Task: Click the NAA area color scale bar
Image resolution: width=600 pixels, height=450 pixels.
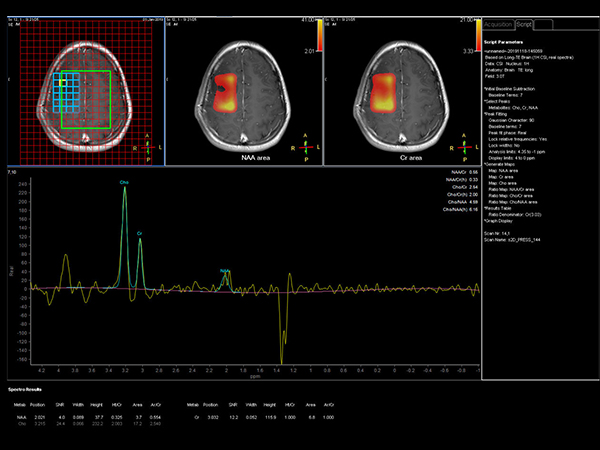Action: (320, 35)
